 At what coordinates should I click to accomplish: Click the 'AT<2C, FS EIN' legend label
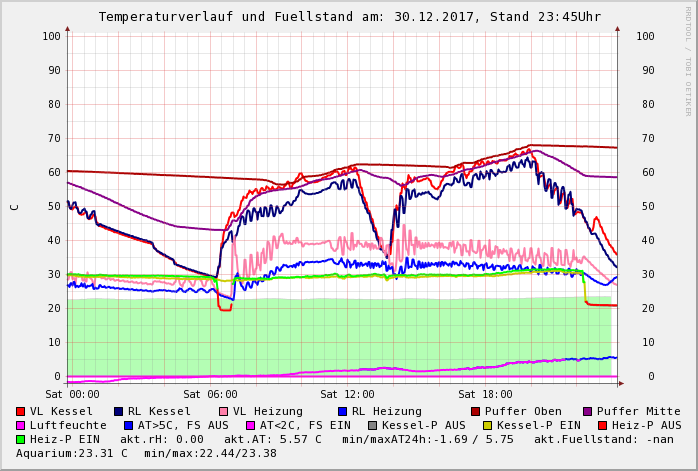click(305, 425)
